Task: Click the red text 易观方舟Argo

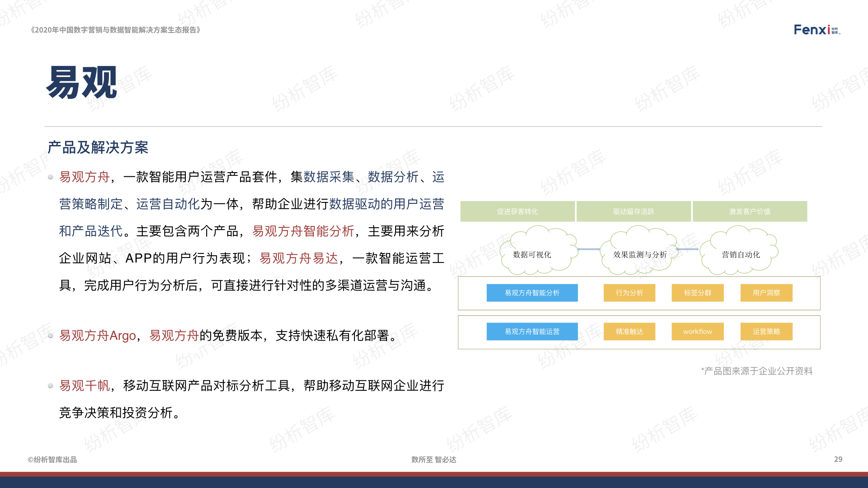Action: point(98,336)
